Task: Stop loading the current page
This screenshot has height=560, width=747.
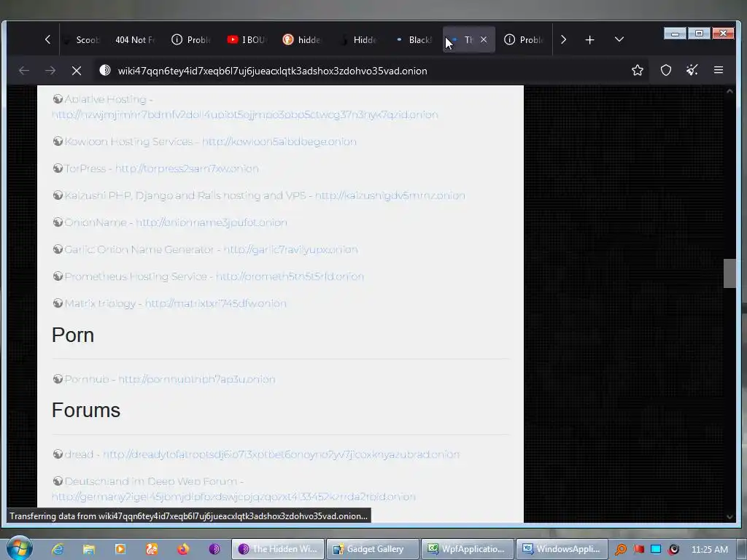Action: click(76, 71)
